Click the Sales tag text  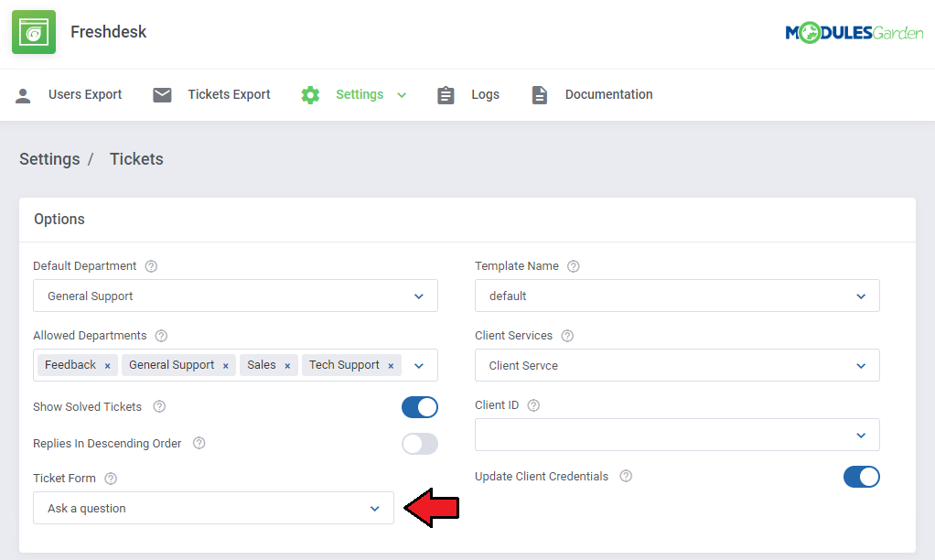pyautogui.click(x=262, y=365)
